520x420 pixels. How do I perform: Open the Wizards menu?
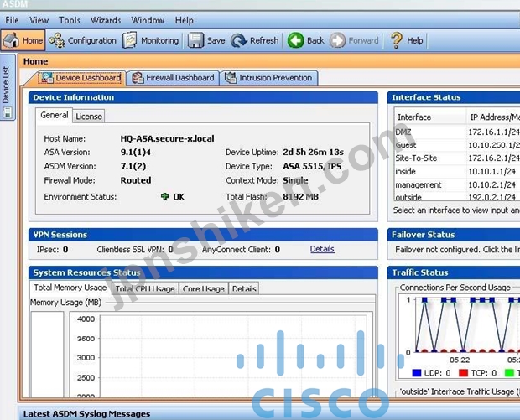[x=106, y=20]
